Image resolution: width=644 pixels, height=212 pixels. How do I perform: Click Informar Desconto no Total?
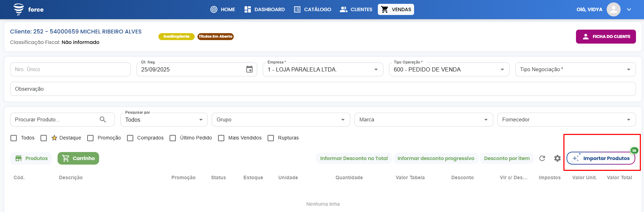(x=354, y=158)
